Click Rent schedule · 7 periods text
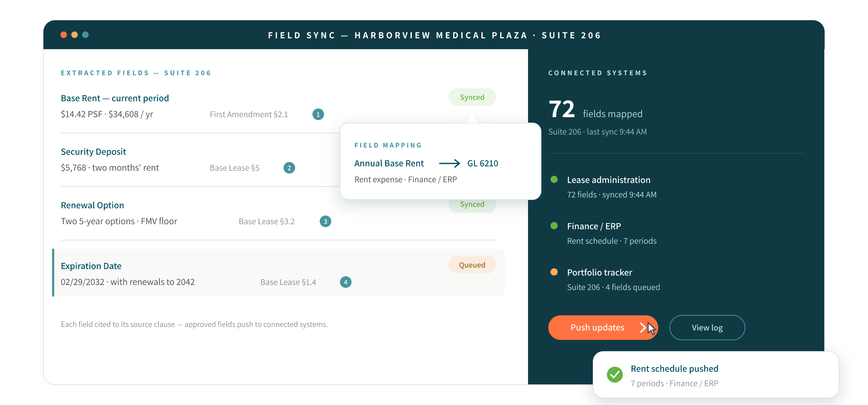 coord(612,241)
